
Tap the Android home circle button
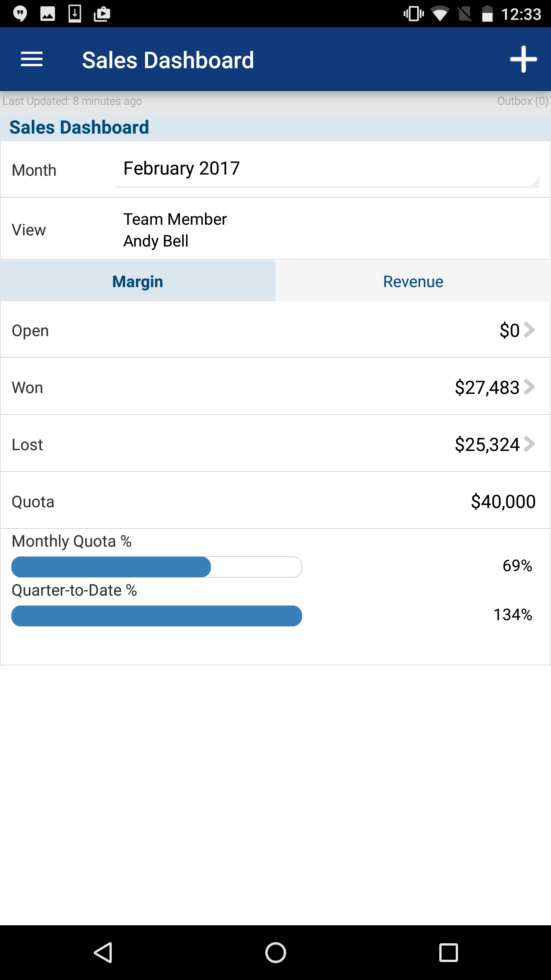[x=275, y=952]
